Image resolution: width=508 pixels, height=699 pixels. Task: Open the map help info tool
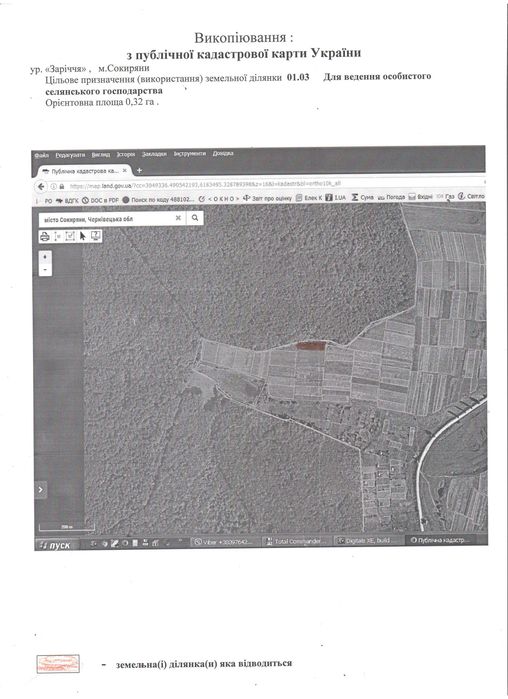[95, 236]
